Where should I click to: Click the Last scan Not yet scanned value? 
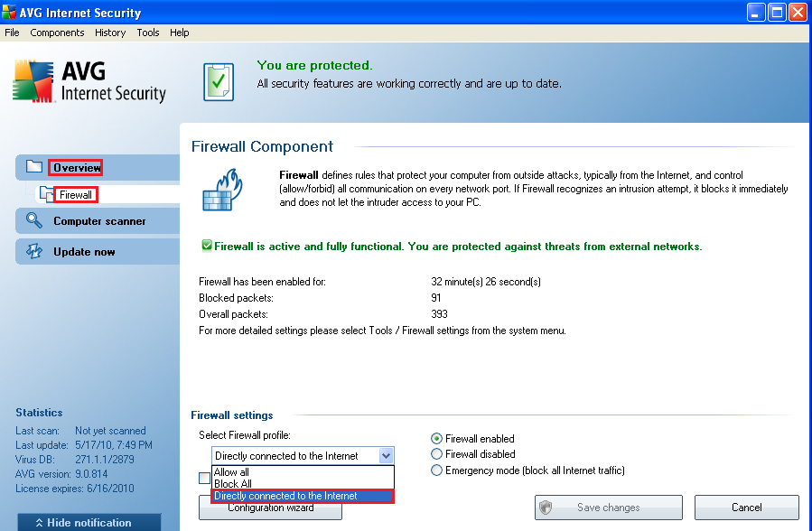pos(110,430)
